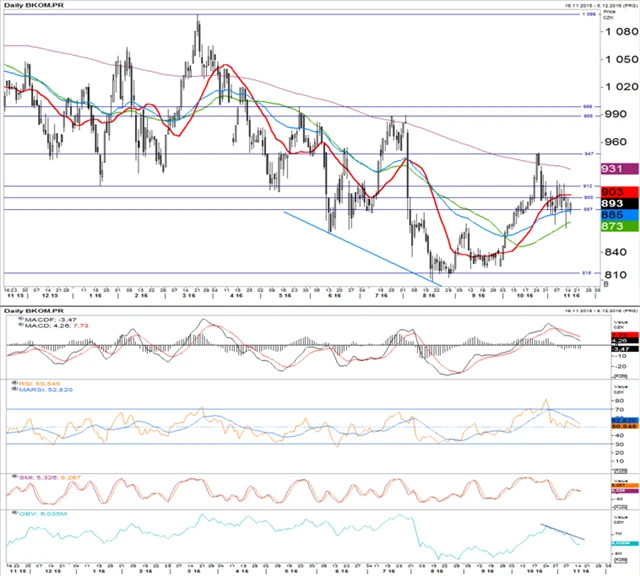640x576 pixels.
Task: Click the 30 level on RSI axis
Action: (x=619, y=444)
